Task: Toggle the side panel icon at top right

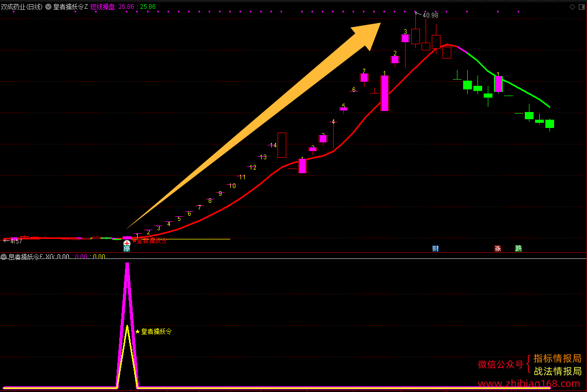Action: [x=582, y=7]
